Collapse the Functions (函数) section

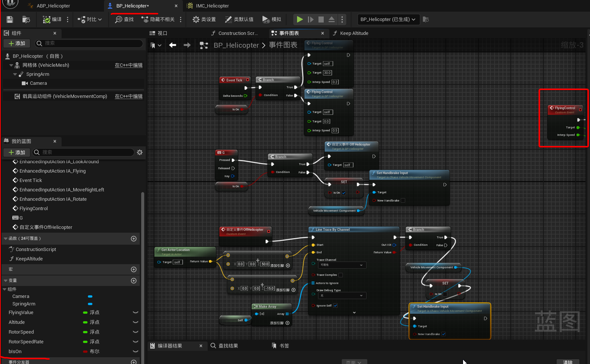tap(6, 239)
